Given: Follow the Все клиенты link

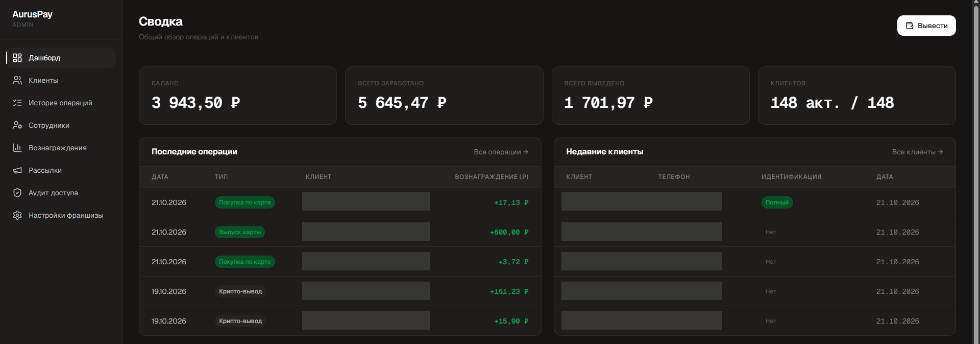Looking at the screenshot, I should coord(917,152).
